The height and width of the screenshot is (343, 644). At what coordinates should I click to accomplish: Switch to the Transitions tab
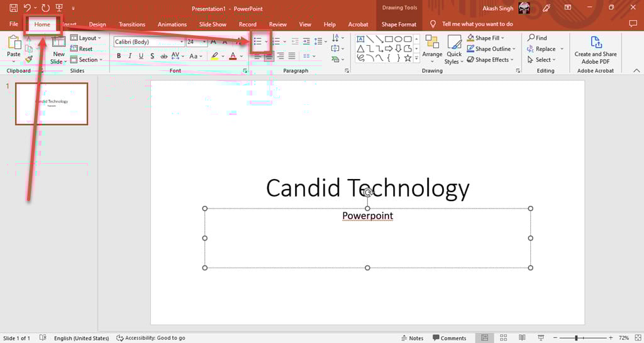point(132,24)
